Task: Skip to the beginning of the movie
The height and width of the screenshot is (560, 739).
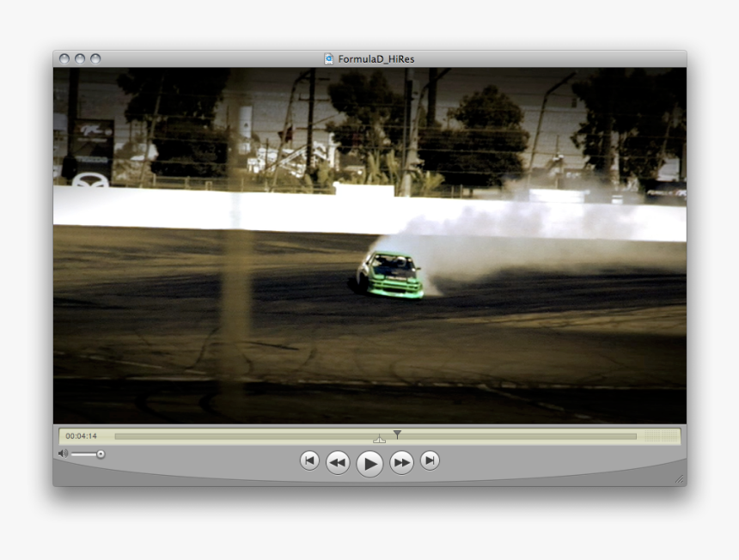Action: point(309,461)
